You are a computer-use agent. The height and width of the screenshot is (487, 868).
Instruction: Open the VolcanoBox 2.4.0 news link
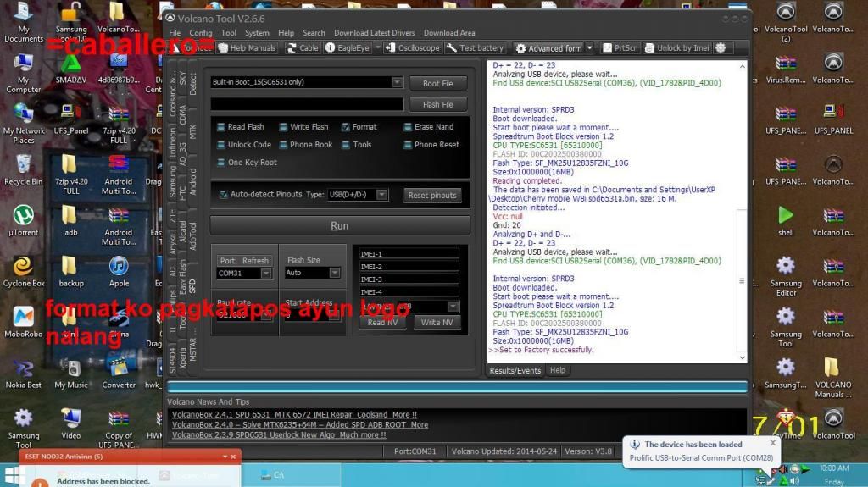pos(299,424)
